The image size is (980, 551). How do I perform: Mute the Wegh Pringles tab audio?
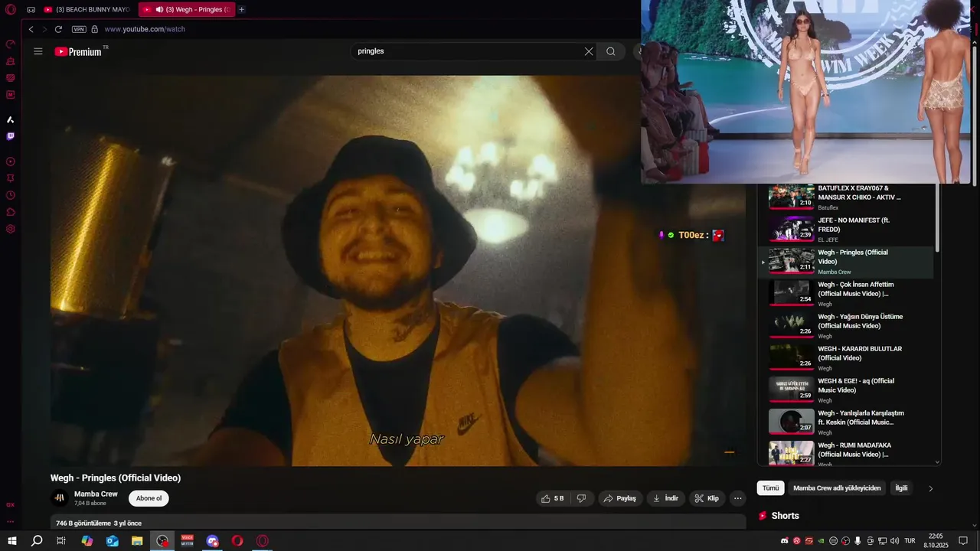pyautogui.click(x=159, y=9)
